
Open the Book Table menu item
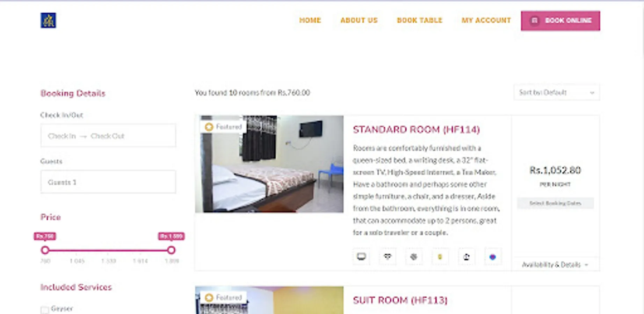coord(420,20)
